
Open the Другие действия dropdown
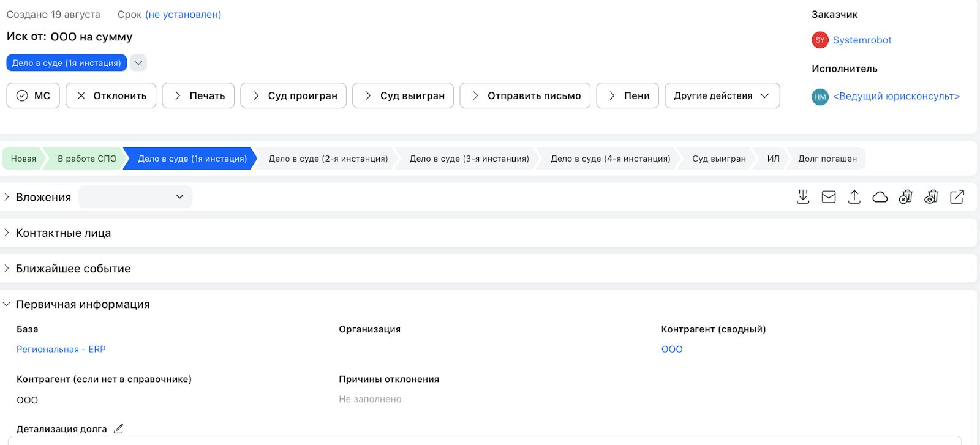pos(722,95)
